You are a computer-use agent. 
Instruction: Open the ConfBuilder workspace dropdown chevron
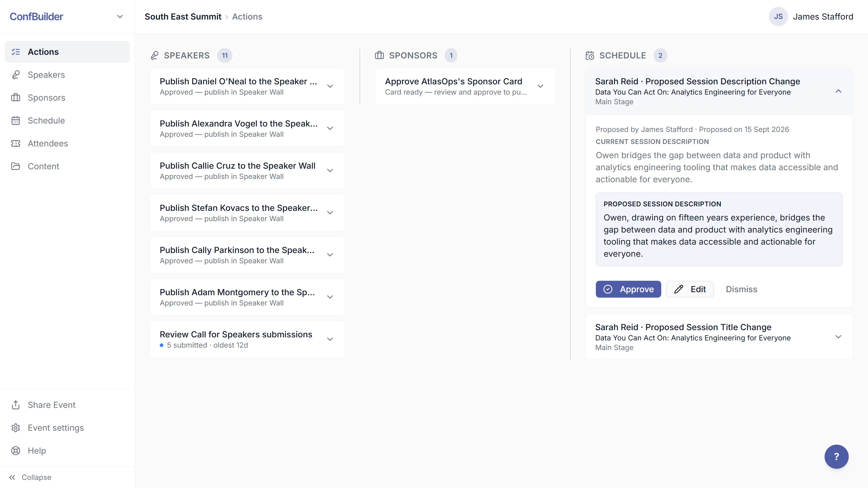(120, 17)
